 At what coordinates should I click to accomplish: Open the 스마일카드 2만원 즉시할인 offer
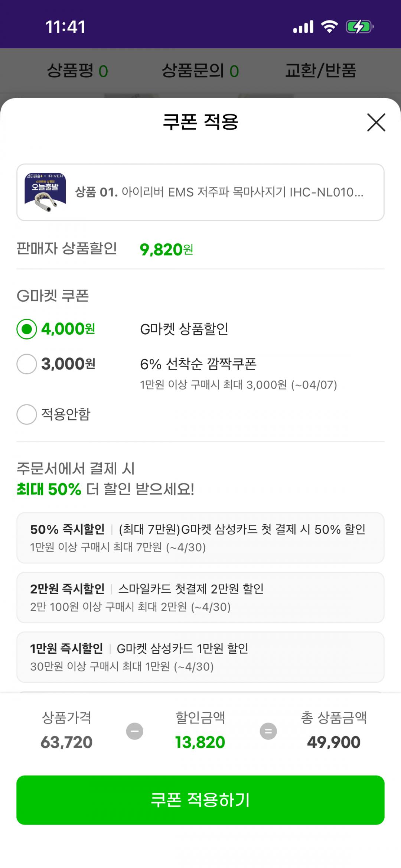pos(200,597)
